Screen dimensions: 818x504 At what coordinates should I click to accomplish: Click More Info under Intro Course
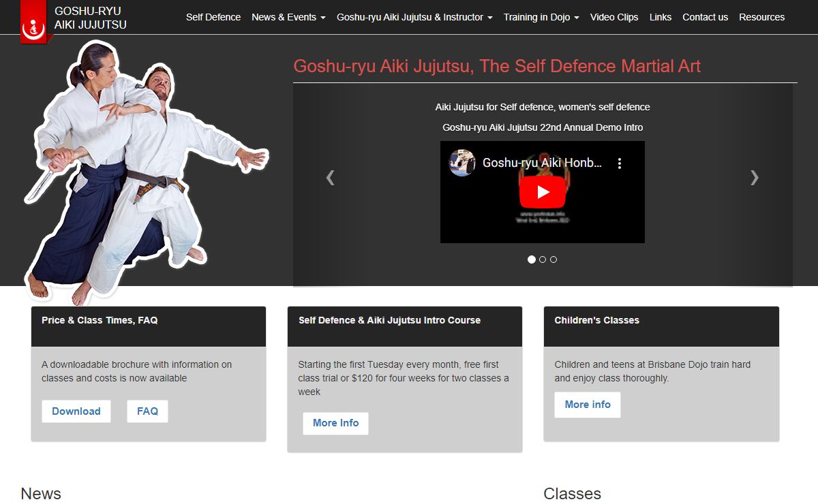click(x=335, y=423)
